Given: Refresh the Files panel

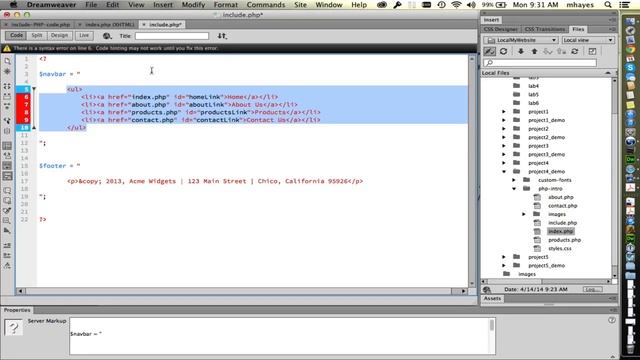Looking at the screenshot, I should click(x=503, y=51).
